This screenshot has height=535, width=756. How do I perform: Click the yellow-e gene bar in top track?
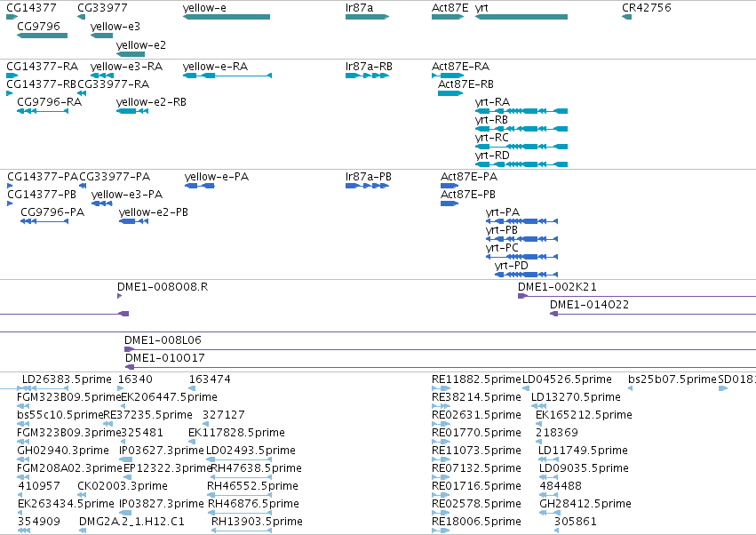(x=227, y=17)
